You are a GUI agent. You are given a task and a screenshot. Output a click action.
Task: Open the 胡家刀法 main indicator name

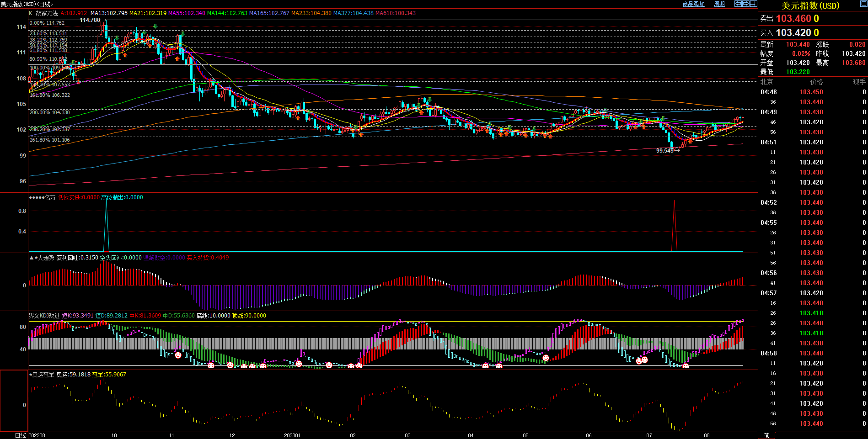(47, 13)
